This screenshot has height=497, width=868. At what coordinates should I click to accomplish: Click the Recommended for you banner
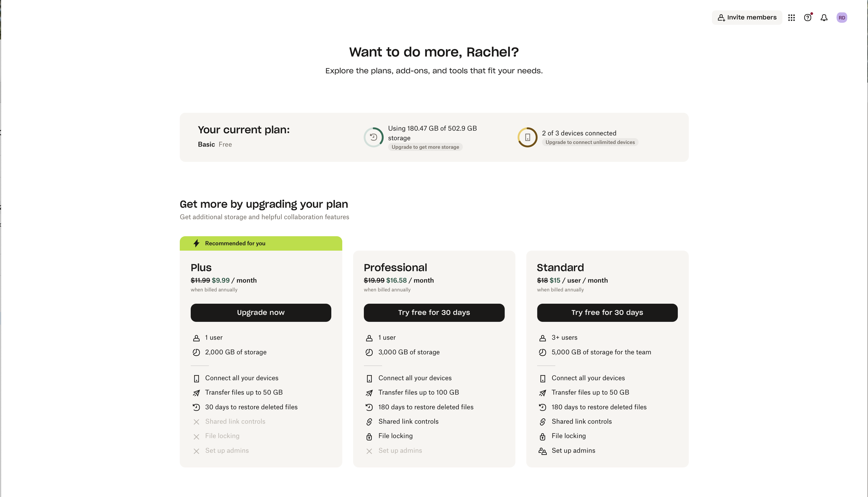point(261,243)
